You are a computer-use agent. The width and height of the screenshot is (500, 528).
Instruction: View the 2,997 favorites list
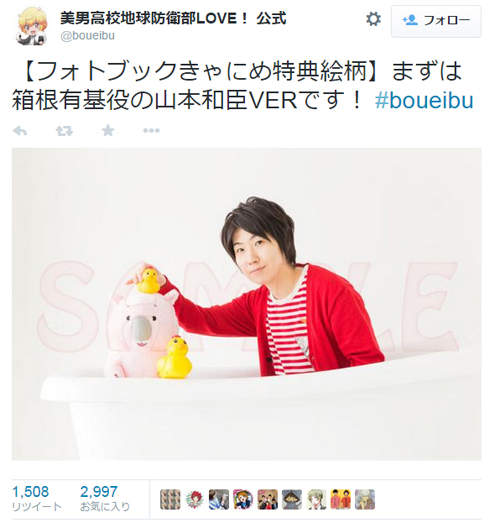coord(105,499)
